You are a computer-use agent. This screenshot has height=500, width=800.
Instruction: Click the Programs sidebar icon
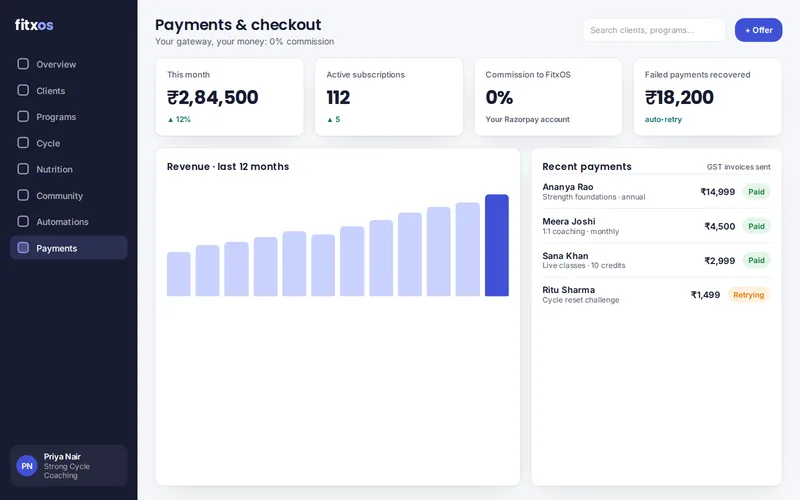[23, 116]
